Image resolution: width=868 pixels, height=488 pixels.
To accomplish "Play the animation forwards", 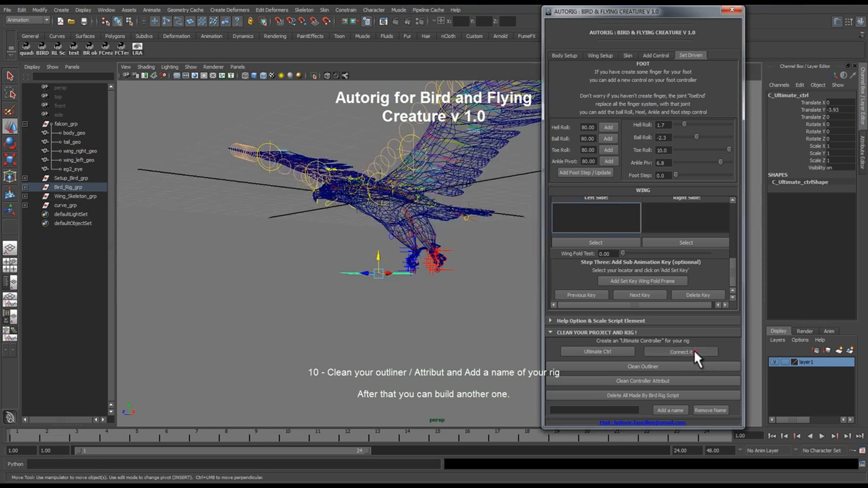I will pyautogui.click(x=822, y=436).
